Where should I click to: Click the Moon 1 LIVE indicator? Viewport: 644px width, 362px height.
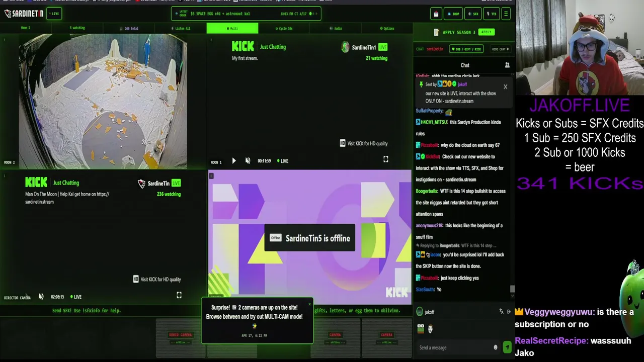coord(283,161)
